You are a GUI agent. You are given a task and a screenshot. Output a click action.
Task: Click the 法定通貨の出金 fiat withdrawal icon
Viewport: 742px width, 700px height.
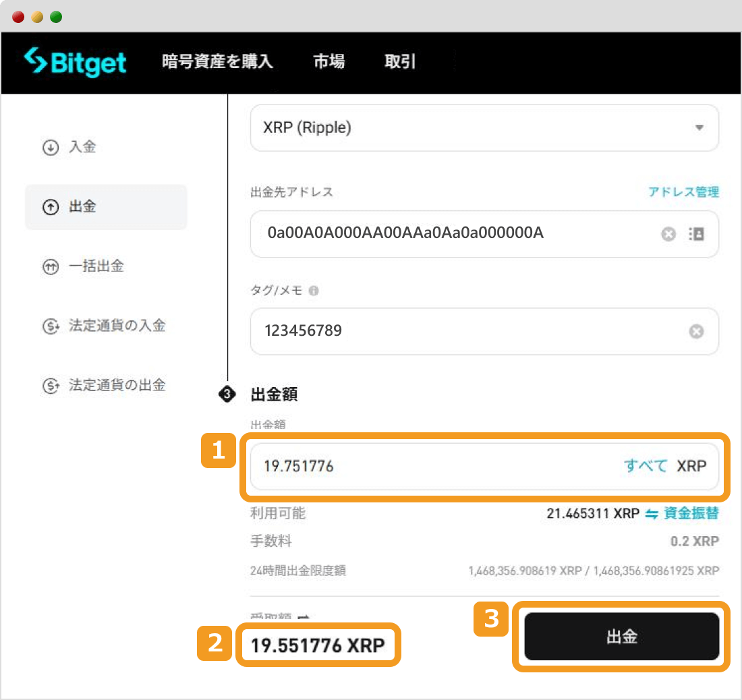51,385
